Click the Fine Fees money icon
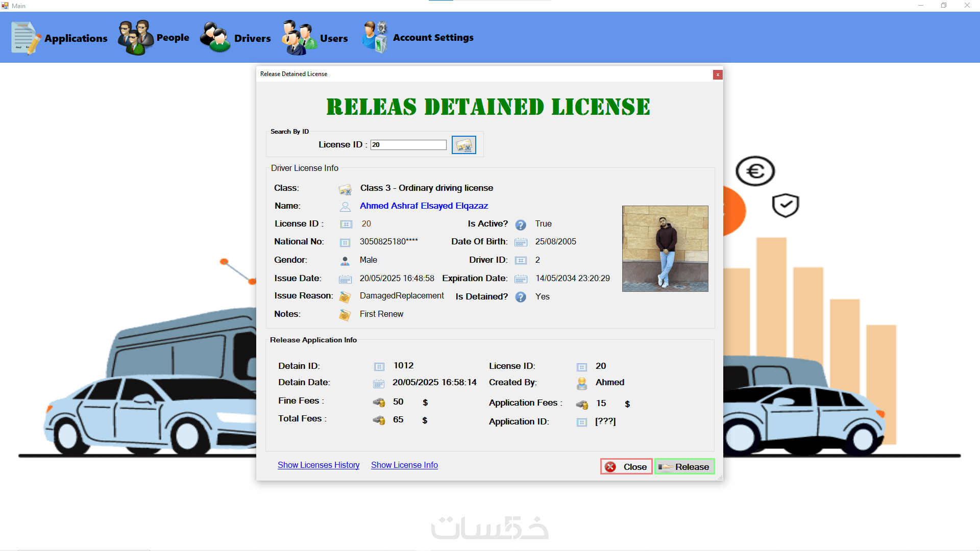Screen dimensions: 980x551 (379, 403)
